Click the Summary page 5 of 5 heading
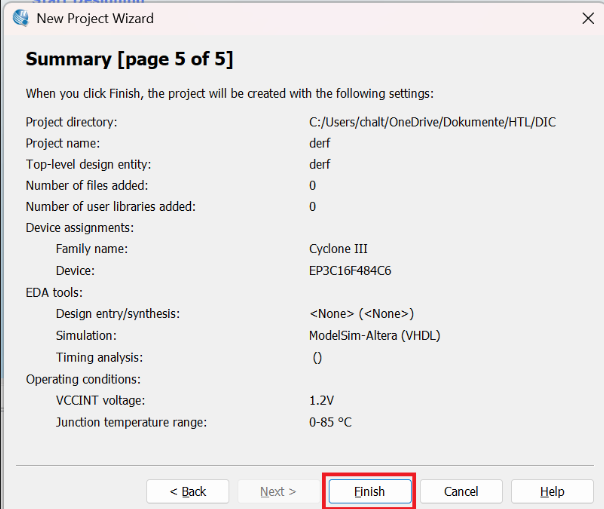This screenshot has width=604, height=509. (129, 59)
